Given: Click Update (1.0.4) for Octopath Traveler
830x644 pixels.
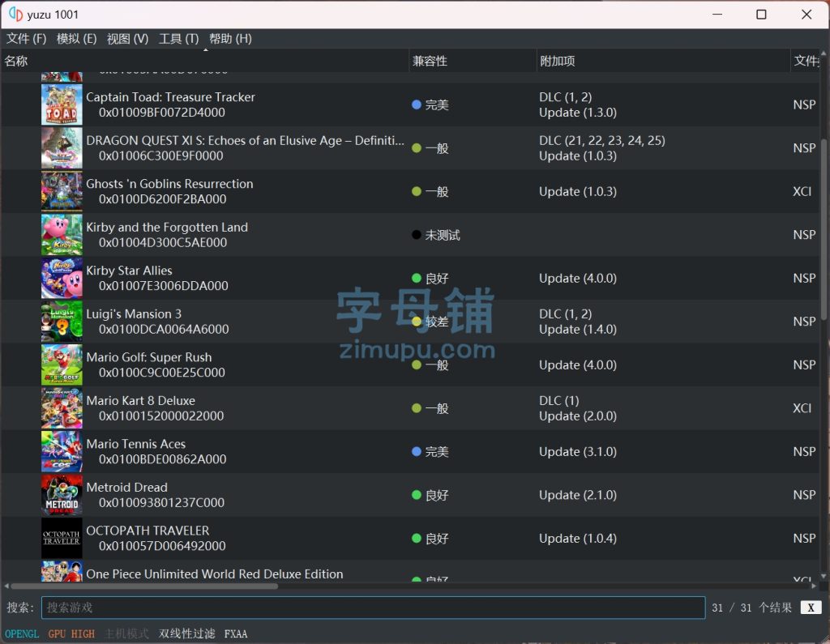Looking at the screenshot, I should pyautogui.click(x=577, y=538).
